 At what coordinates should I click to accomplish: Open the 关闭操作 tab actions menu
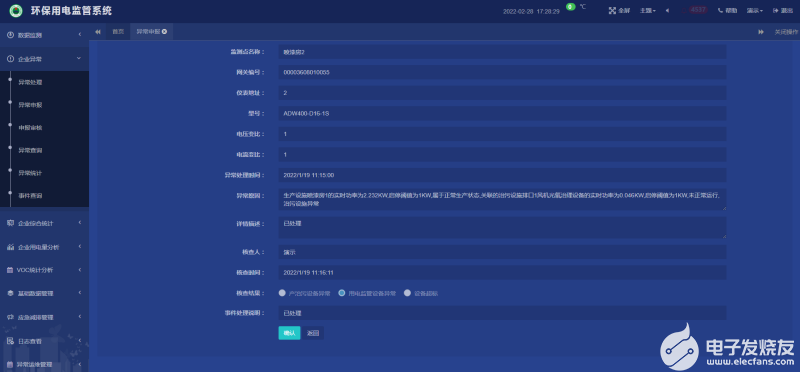point(786,32)
